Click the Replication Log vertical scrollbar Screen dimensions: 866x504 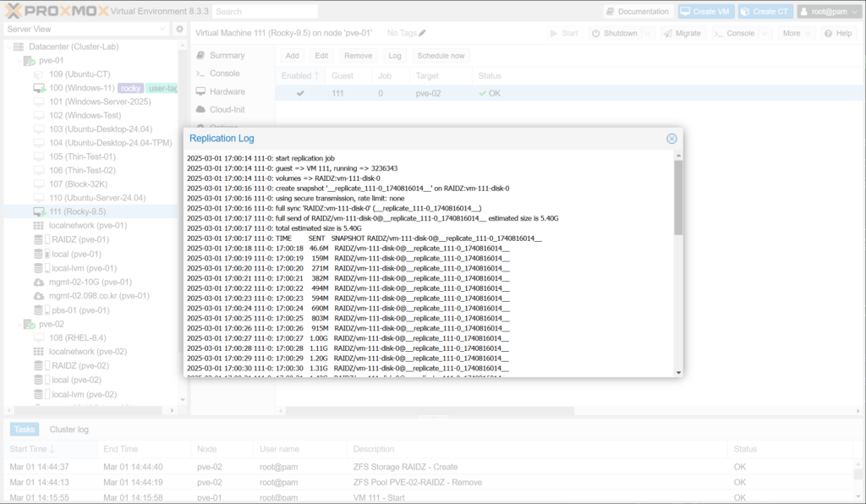click(x=677, y=197)
